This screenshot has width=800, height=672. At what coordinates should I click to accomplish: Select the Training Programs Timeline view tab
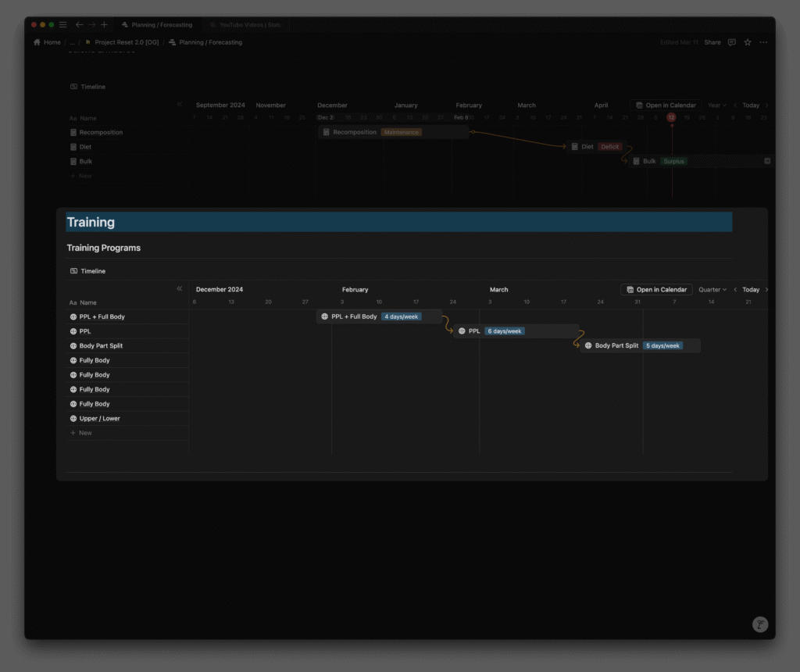[x=87, y=271]
